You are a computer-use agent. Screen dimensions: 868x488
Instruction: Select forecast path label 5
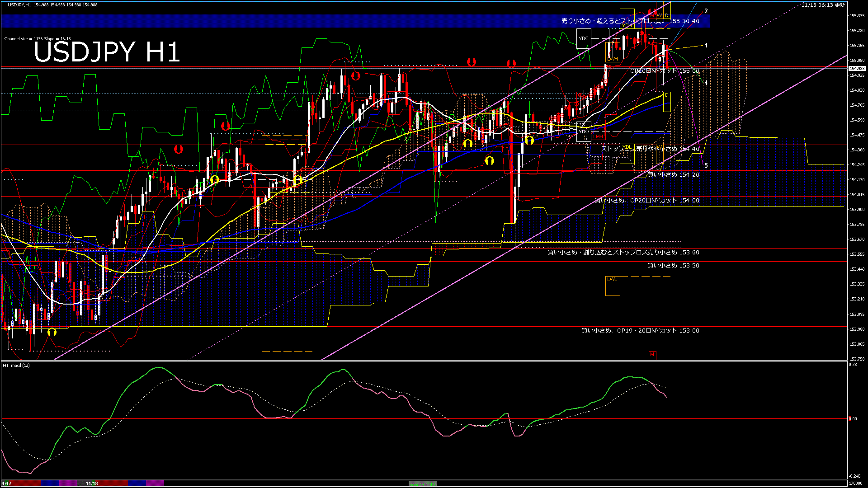[706, 166]
